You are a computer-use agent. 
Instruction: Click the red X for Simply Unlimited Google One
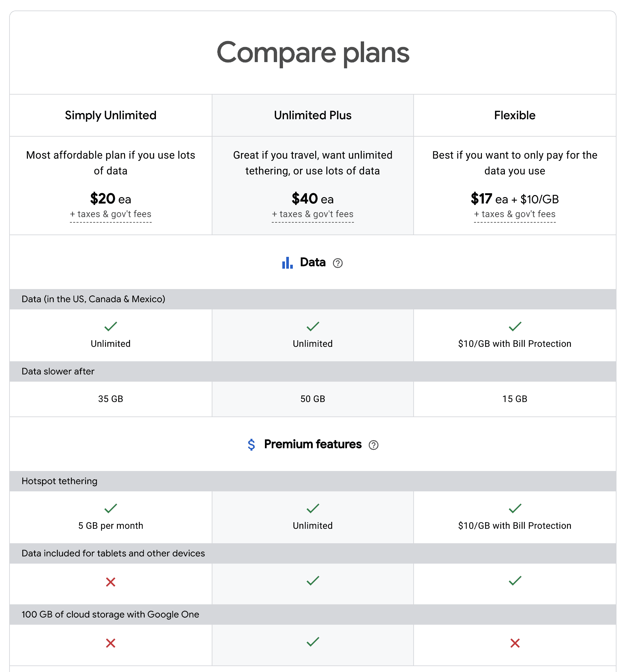click(111, 643)
